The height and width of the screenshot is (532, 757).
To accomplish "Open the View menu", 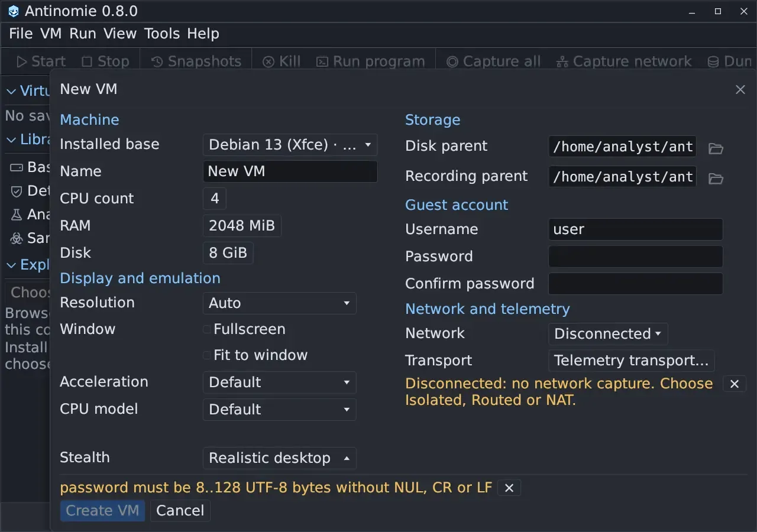I will (x=120, y=34).
